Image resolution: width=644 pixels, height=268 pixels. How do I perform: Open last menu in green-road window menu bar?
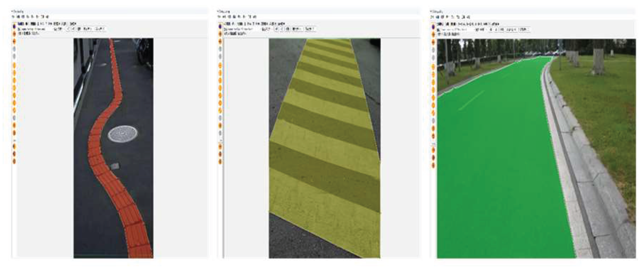(468, 17)
